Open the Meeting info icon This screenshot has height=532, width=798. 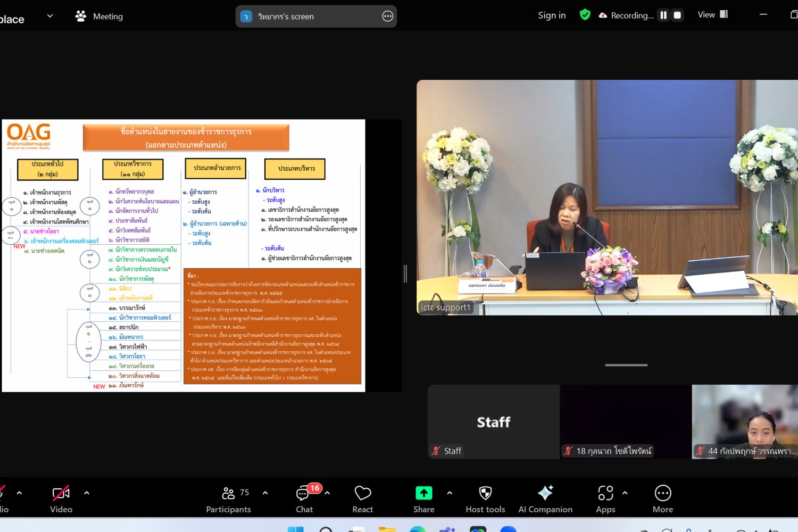(x=81, y=16)
